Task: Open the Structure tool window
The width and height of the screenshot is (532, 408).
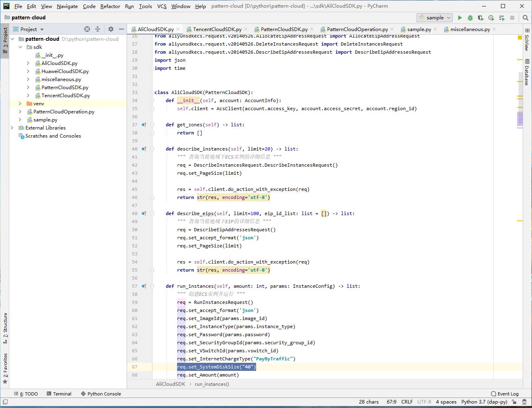Action: pos(5,328)
